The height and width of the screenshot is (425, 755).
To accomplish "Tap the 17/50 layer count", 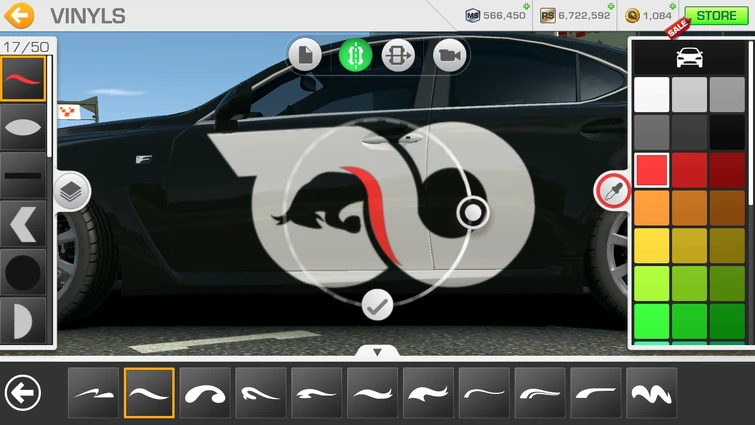I will click(26, 47).
